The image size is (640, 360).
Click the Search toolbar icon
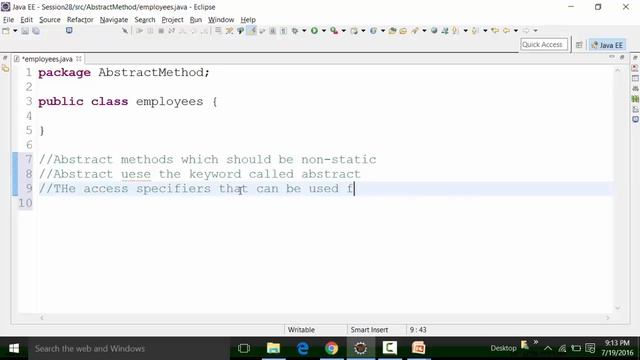[415, 31]
